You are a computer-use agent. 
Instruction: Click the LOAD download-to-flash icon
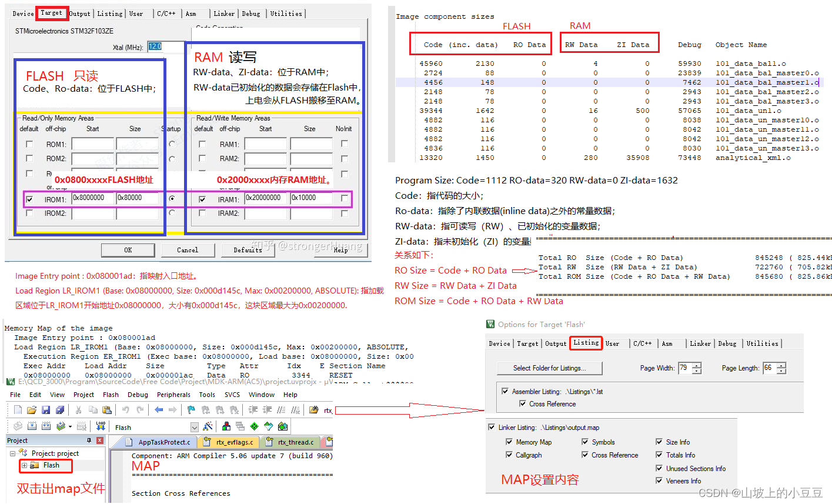pyautogui.click(x=101, y=426)
